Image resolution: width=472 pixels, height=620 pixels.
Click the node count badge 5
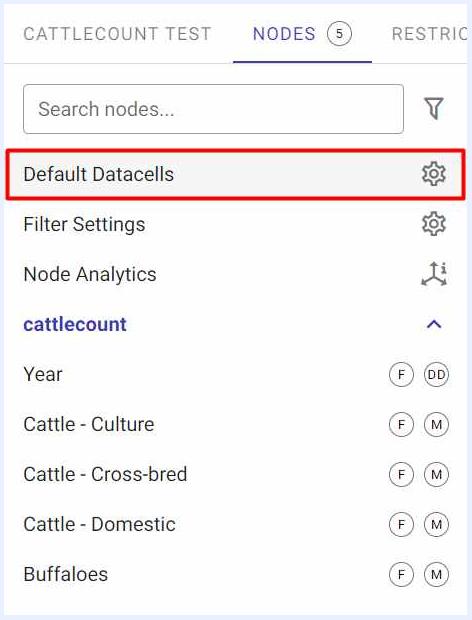(339, 34)
